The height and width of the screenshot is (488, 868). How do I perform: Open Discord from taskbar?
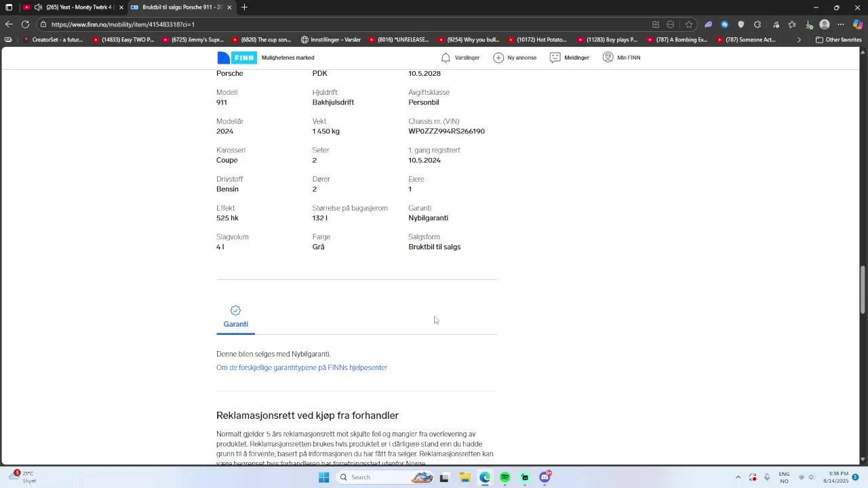(x=545, y=478)
